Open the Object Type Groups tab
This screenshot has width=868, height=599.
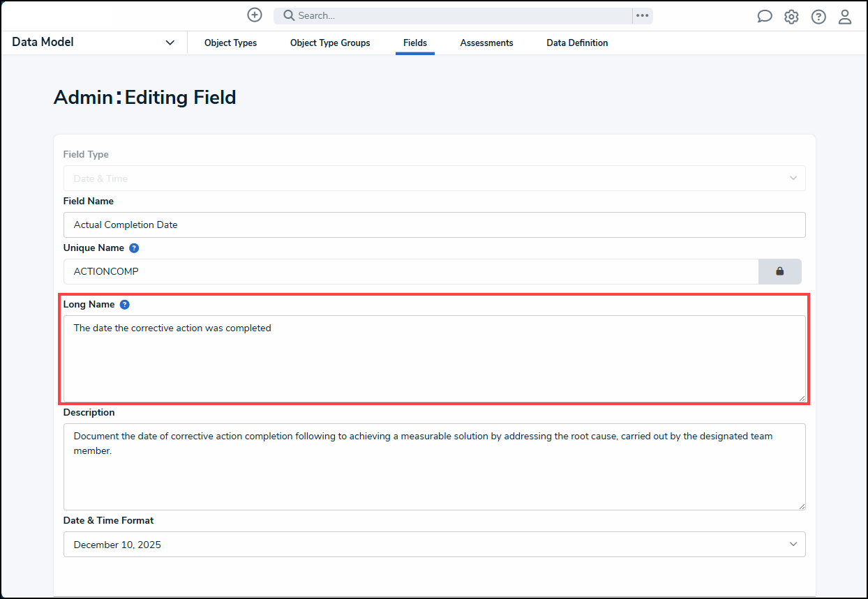330,43
